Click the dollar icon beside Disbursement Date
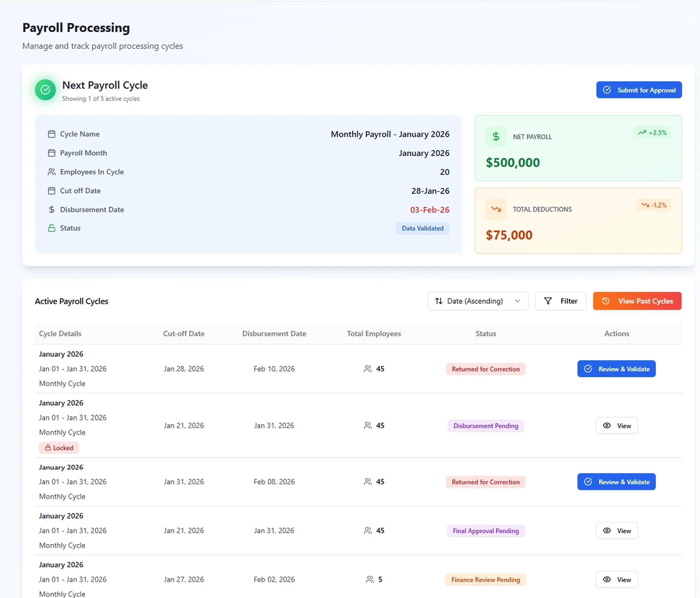 coord(51,210)
